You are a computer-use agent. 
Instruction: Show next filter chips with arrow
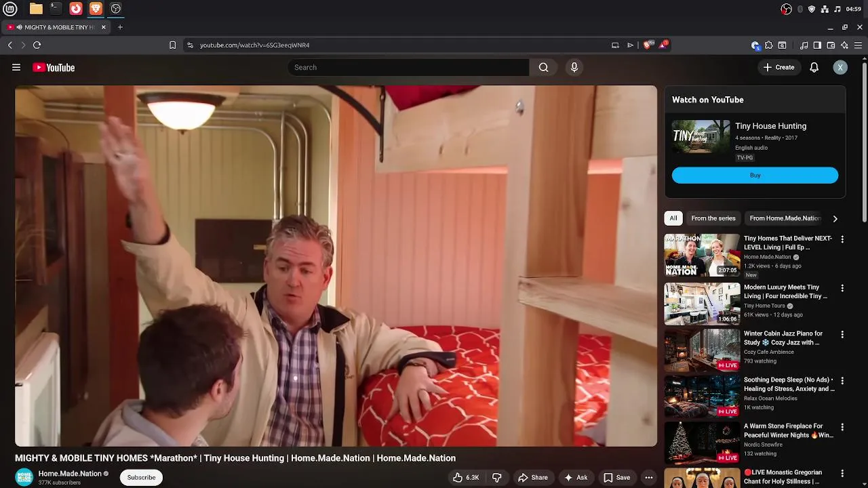tap(835, 218)
